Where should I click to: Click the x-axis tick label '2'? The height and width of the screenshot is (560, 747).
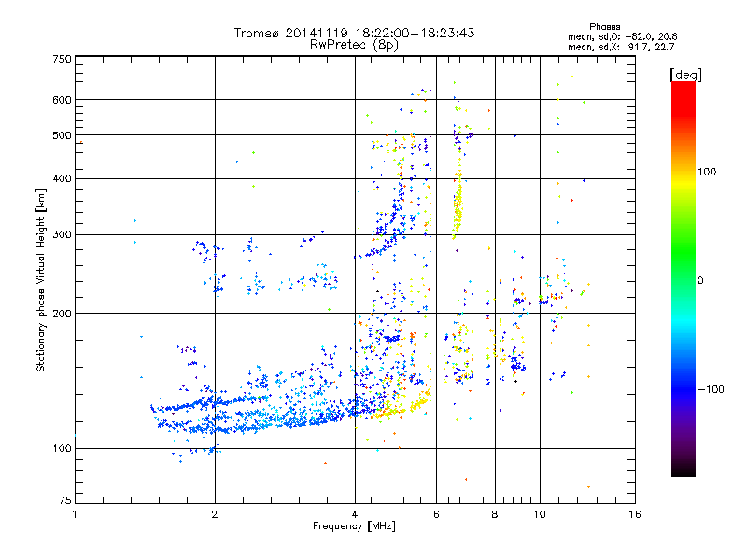[215, 514]
